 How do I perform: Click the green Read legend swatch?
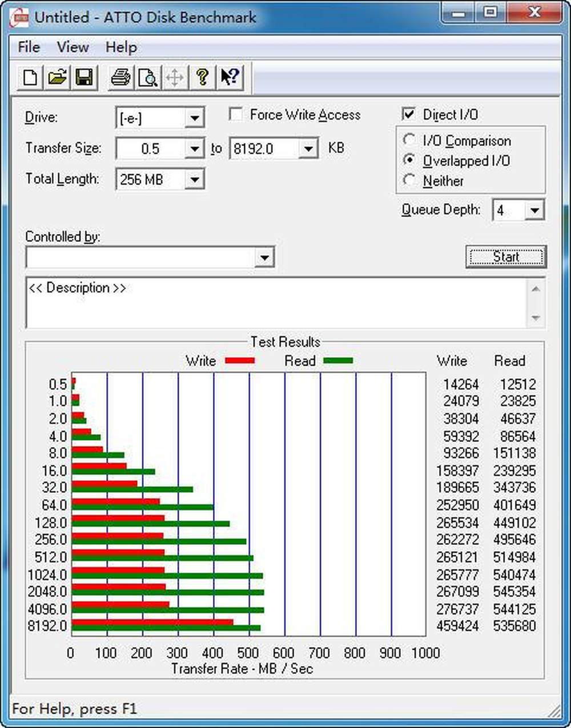[x=338, y=361]
